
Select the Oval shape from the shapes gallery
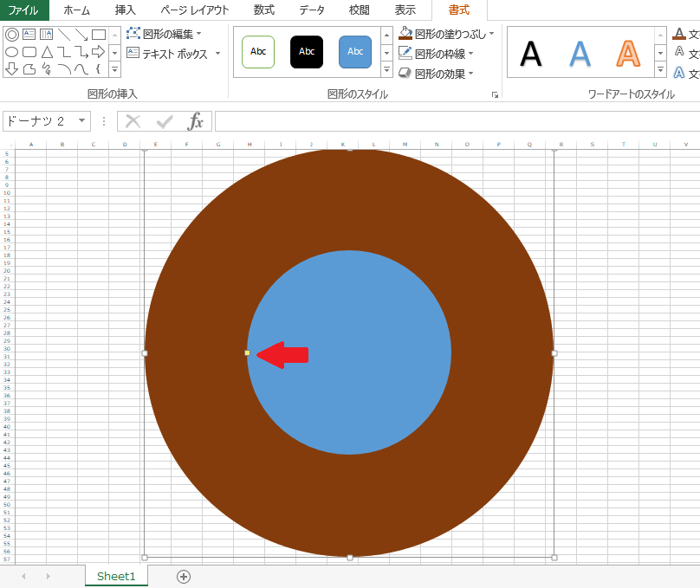[10, 52]
